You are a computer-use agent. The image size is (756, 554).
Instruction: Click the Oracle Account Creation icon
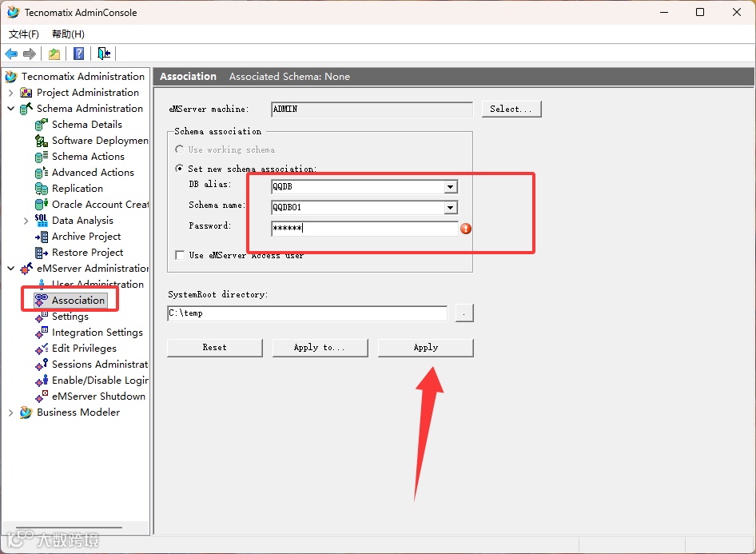tap(42, 205)
